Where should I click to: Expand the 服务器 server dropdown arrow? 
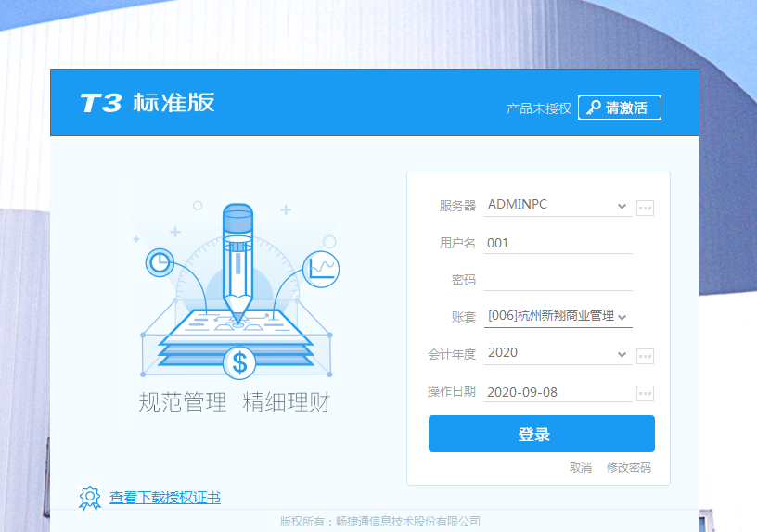(622, 207)
